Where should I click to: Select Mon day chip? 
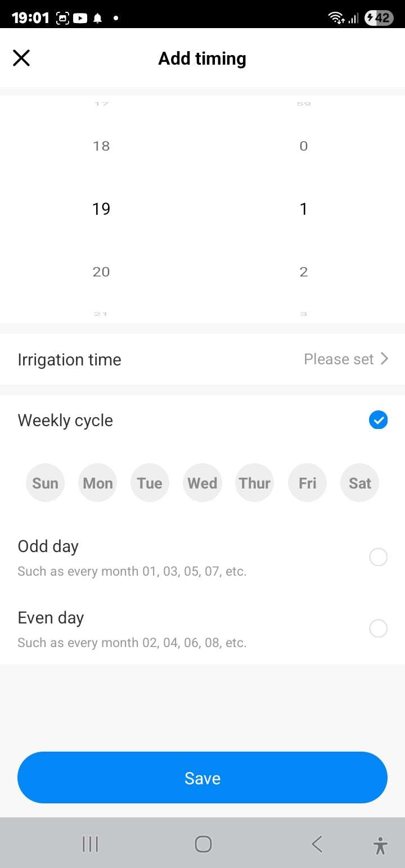[98, 483]
